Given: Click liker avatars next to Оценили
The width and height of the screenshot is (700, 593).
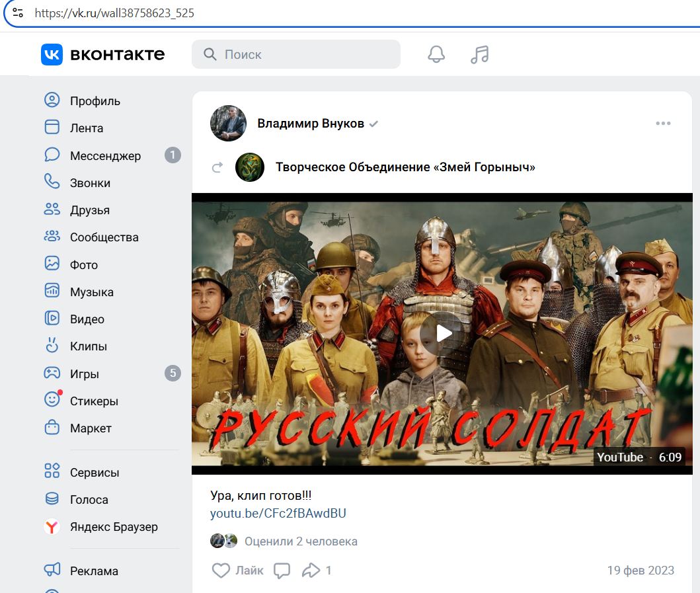Looking at the screenshot, I should (223, 541).
